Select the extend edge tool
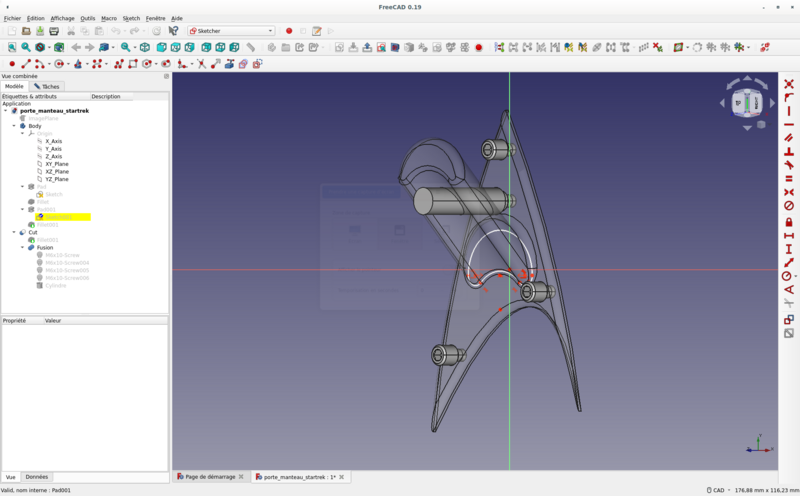The height and width of the screenshot is (496, 800). (216, 64)
